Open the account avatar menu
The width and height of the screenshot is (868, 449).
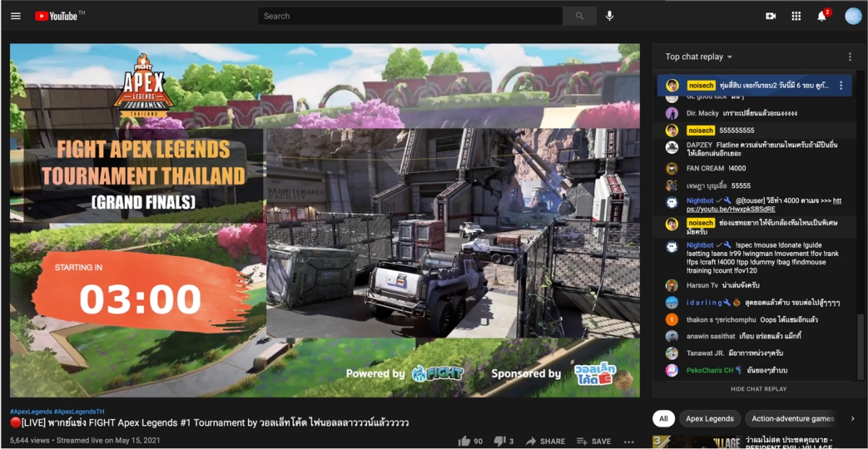[854, 16]
